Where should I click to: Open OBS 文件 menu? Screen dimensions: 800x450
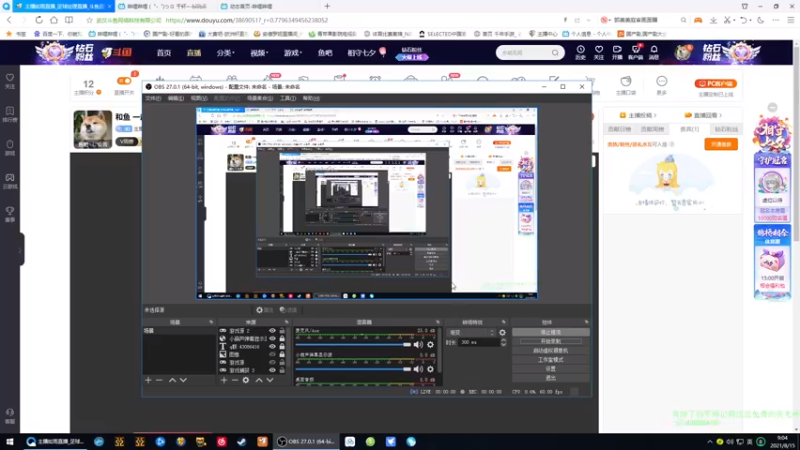pyautogui.click(x=153, y=98)
